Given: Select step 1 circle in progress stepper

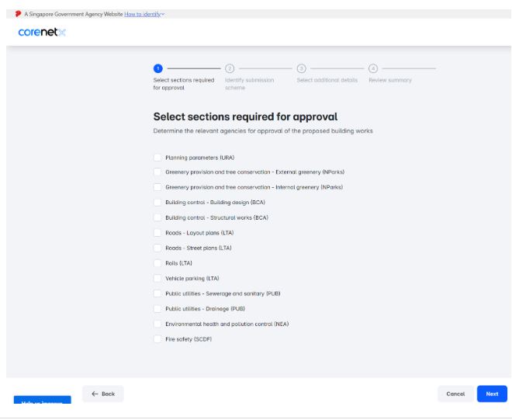Looking at the screenshot, I should point(157,69).
